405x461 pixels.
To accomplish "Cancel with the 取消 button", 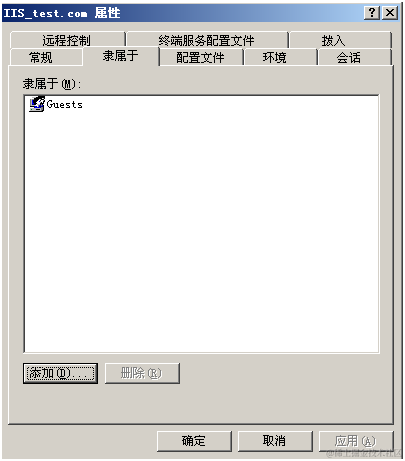I will [275, 441].
